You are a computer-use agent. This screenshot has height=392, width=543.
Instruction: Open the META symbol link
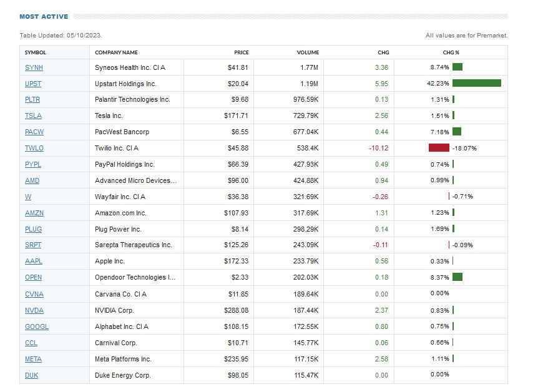coord(33,360)
